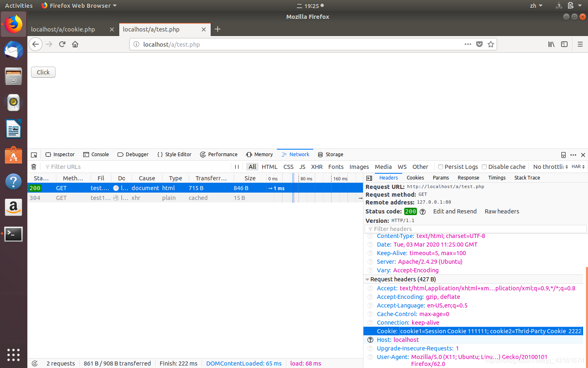Switch to Inspector panel
588x368 pixels.
coord(60,155)
